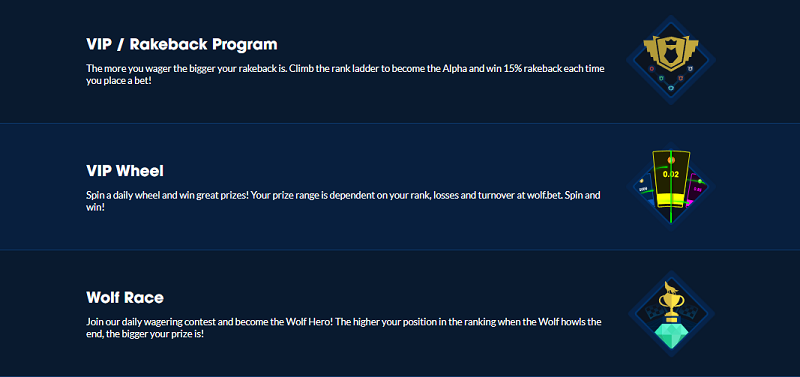Image resolution: width=800 pixels, height=377 pixels.
Task: Click the rakeback description paragraph
Action: (x=345, y=74)
